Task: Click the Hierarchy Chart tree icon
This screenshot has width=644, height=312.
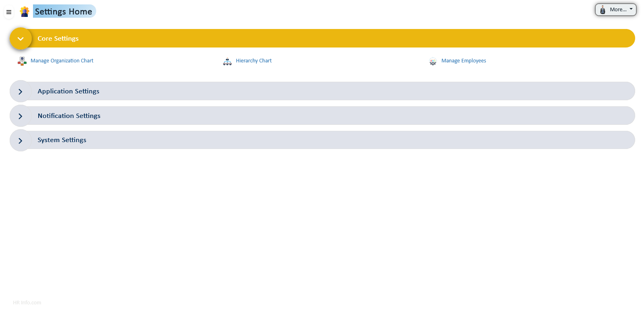Action: (227, 61)
